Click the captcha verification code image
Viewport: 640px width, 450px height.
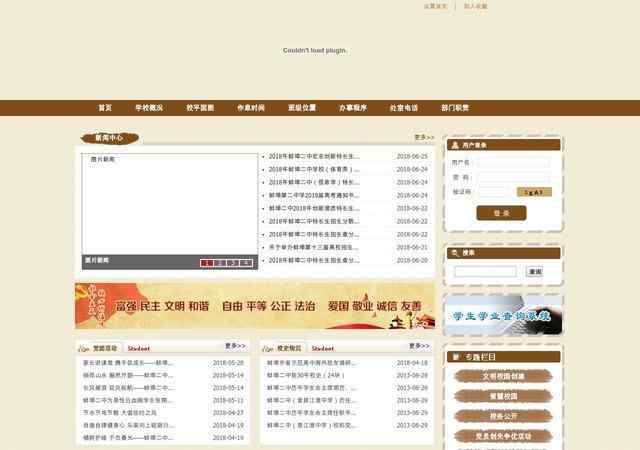534,192
